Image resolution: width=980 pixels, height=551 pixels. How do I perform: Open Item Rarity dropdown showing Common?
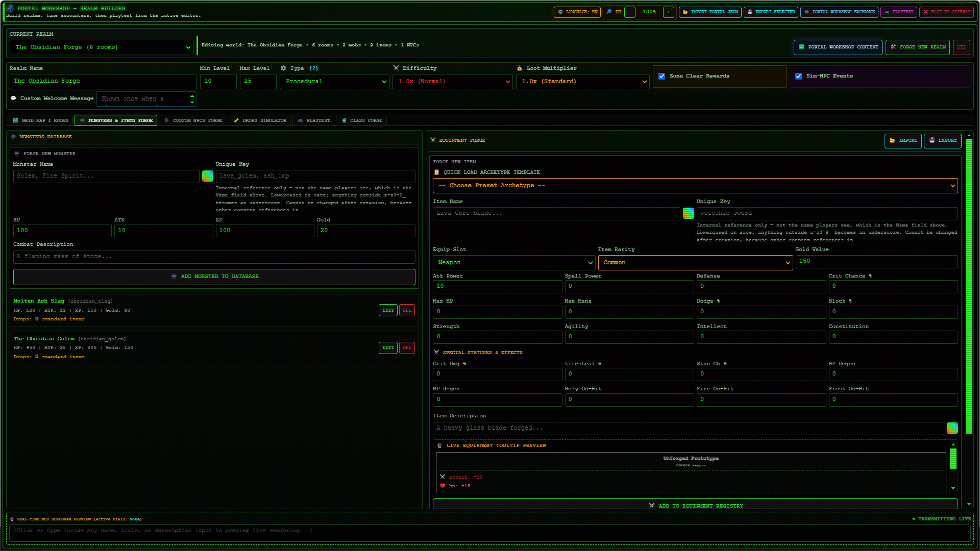coord(695,263)
